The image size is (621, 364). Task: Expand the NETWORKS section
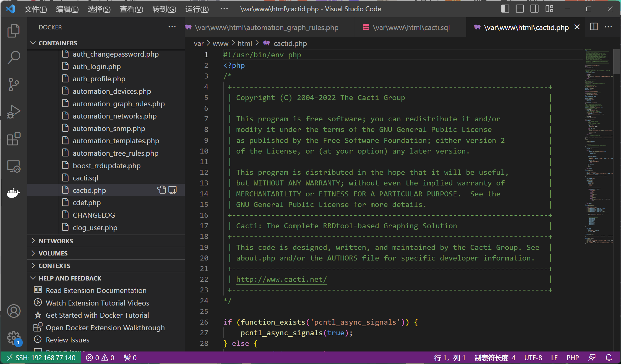[56, 241]
